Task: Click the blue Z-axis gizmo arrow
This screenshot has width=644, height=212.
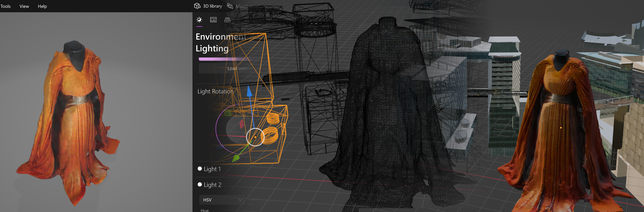Action: pyautogui.click(x=249, y=91)
